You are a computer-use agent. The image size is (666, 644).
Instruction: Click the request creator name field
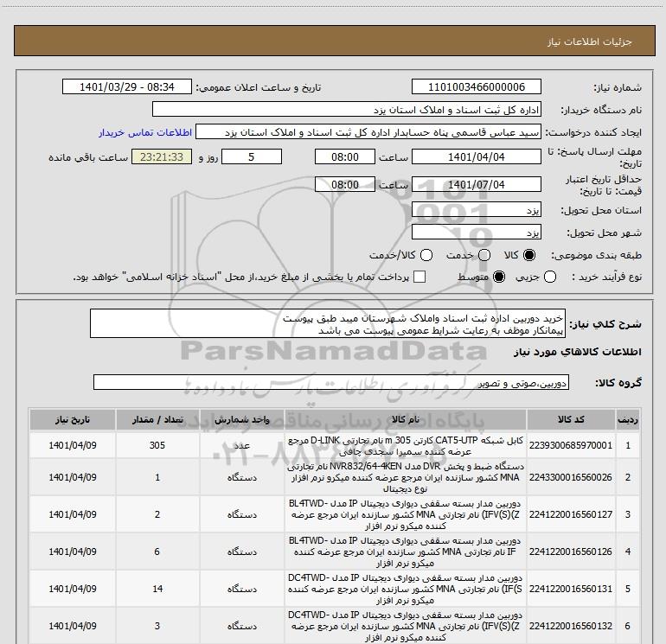(368, 132)
